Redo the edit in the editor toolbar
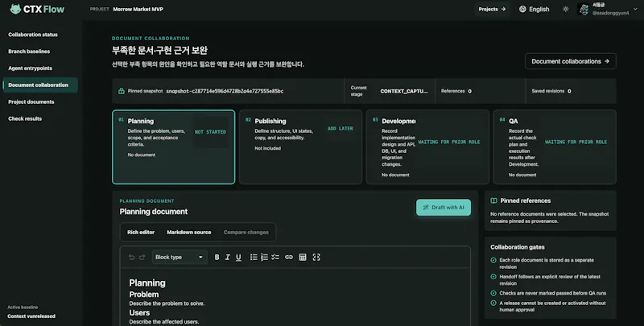Screen dimensions: 644x326 point(142,257)
